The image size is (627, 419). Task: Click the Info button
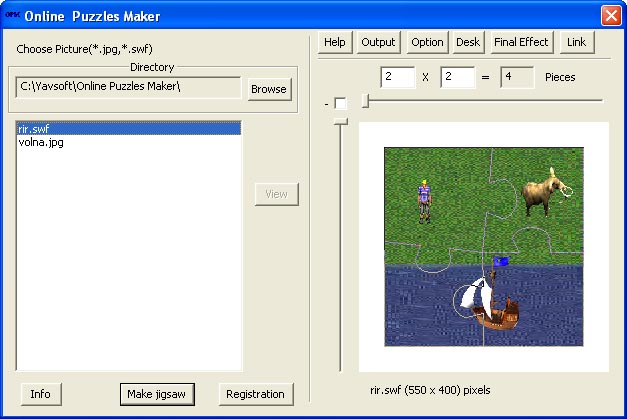pos(41,394)
